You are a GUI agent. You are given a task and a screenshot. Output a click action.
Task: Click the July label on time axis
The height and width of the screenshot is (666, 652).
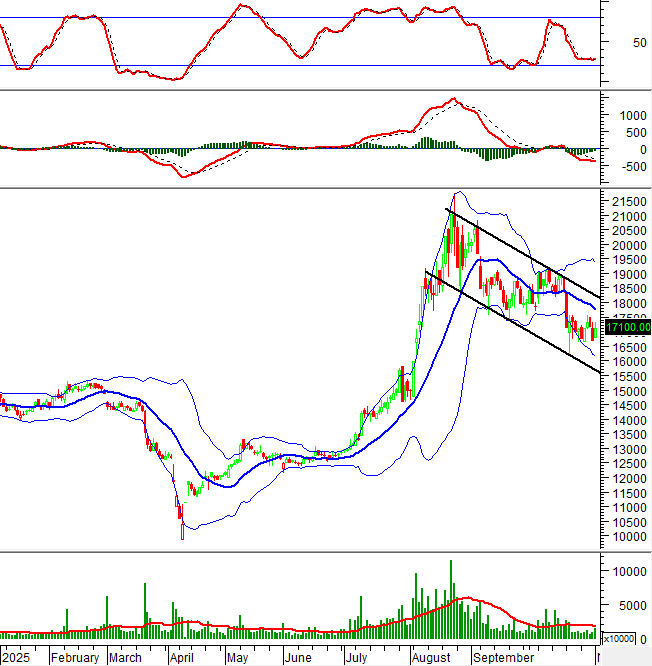(356, 658)
